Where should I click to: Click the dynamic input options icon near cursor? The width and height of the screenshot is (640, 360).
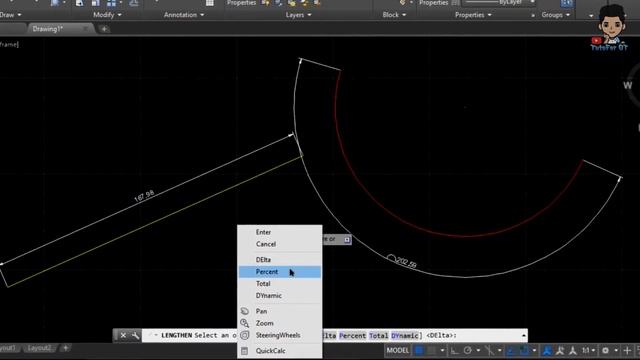coord(347,240)
